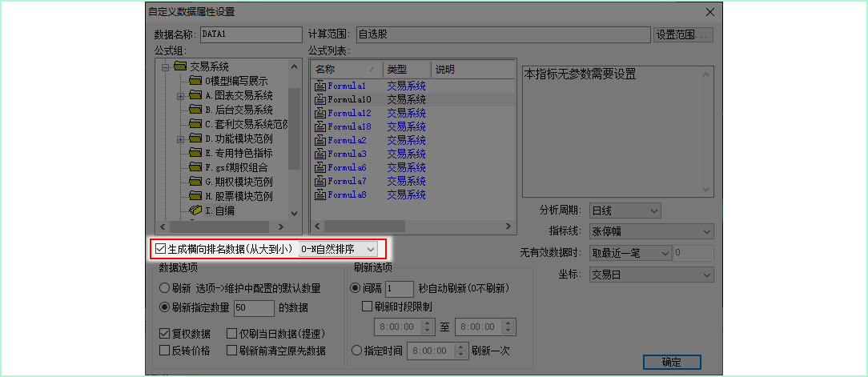Viewport: 868px width, 377px height.
Task: Click formula tree horizontal scrollbar right arrow
Action: pos(281,227)
